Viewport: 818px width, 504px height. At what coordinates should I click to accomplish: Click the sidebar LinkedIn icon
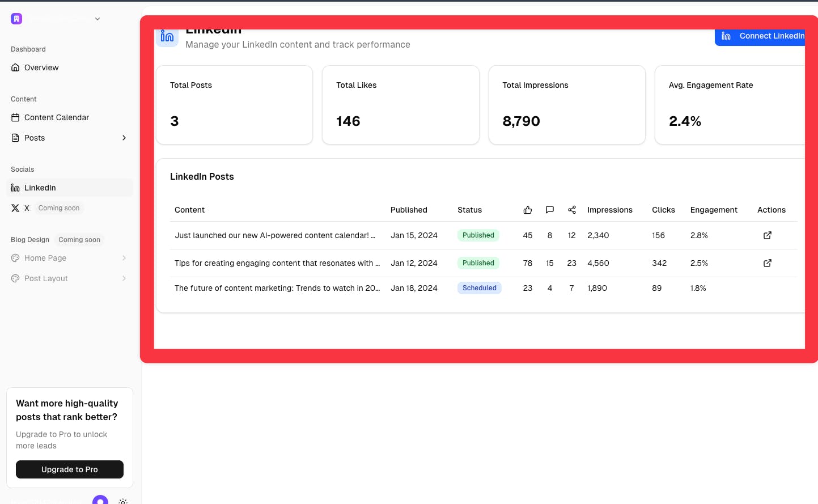point(15,188)
